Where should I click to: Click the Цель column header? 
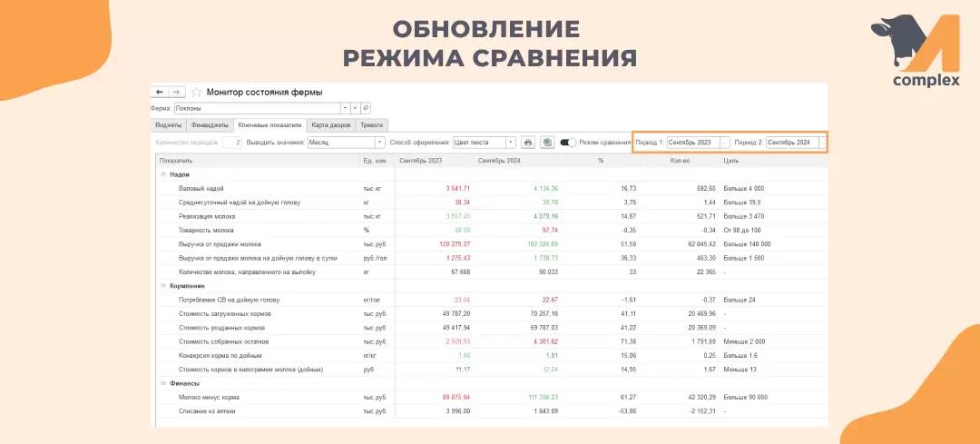point(773,161)
